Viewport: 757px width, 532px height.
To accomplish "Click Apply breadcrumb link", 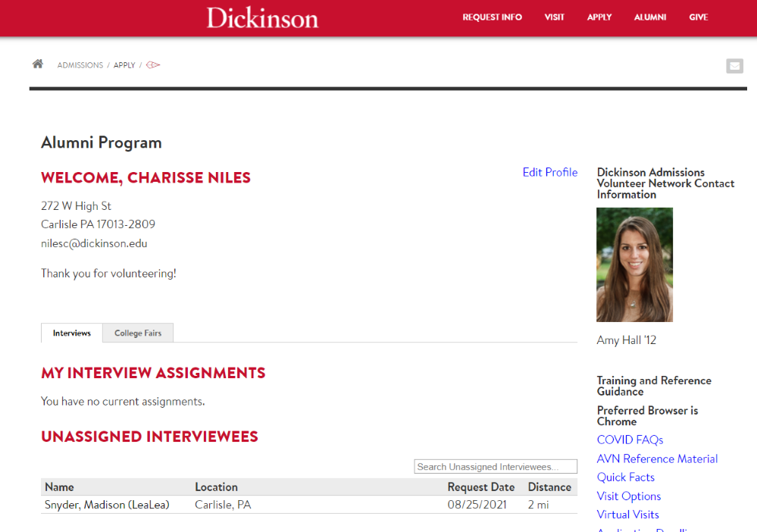I will [124, 65].
